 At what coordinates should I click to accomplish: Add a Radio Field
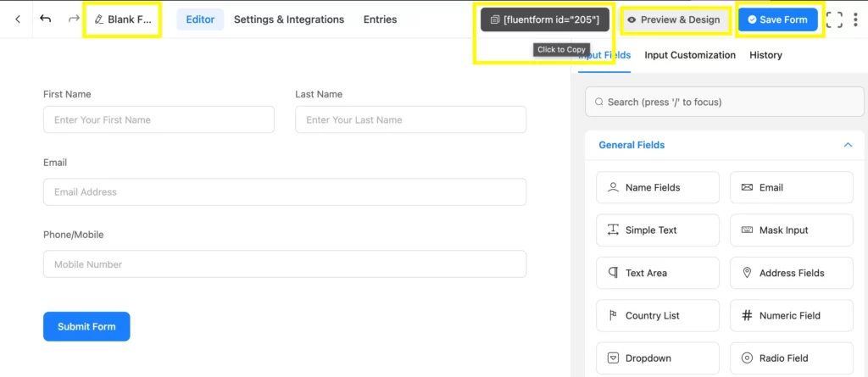pos(791,358)
